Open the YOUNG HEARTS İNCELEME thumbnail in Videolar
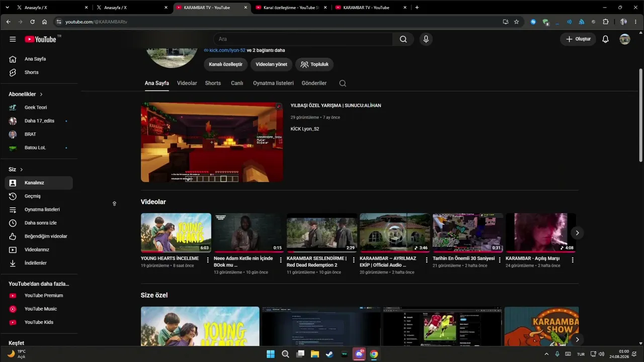Viewport: 644px width, 362px height. coord(176,233)
